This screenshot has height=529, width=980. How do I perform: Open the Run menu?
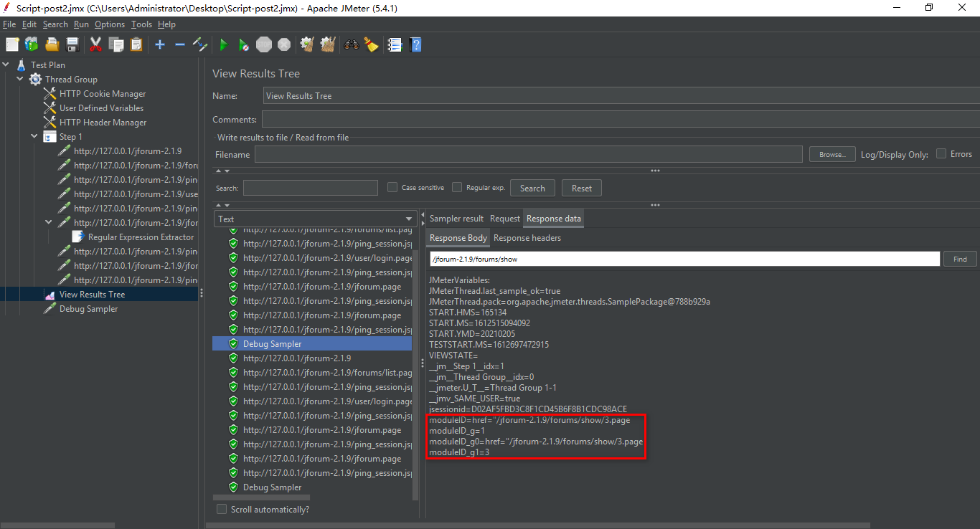tap(81, 24)
